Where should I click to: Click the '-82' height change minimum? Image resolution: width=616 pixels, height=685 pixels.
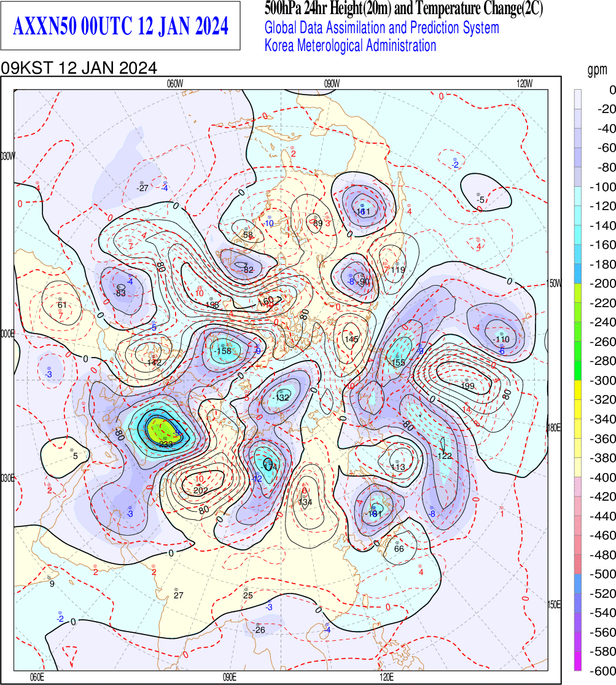248,270
